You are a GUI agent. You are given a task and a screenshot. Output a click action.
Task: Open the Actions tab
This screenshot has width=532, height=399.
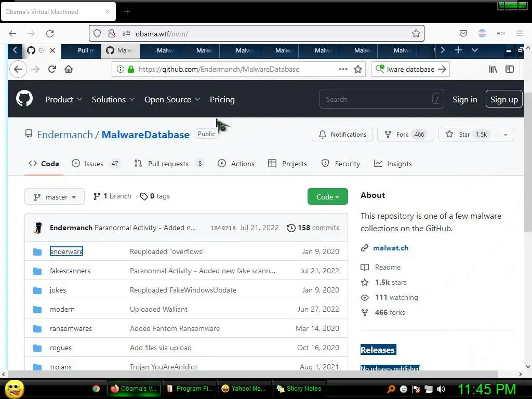coord(236,164)
